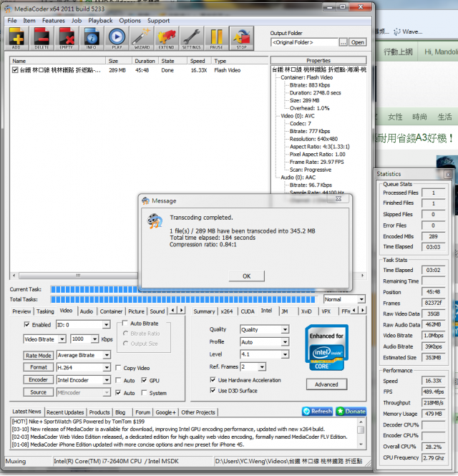The image size is (458, 476).
Task: Select the Bitrate Ratio radio button
Action: coord(125,334)
